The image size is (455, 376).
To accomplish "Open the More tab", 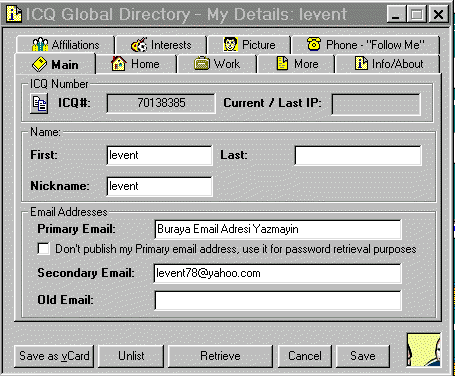I will coord(297,64).
